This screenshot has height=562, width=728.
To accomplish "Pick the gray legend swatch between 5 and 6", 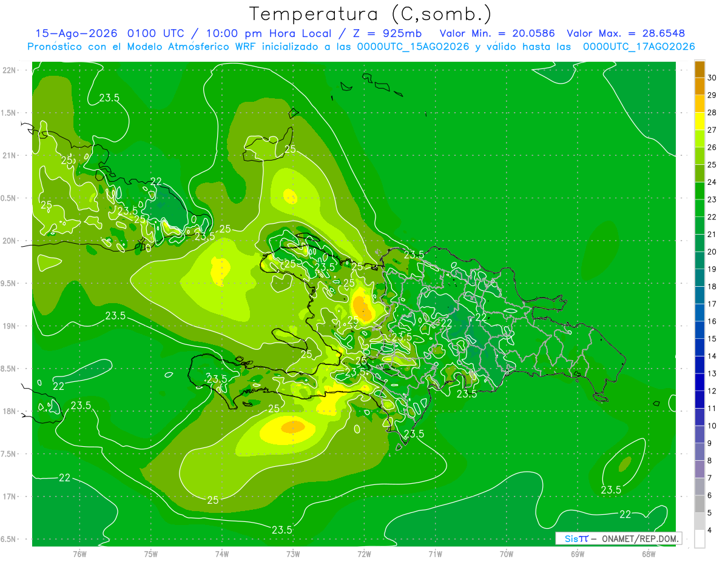I will (x=699, y=504).
